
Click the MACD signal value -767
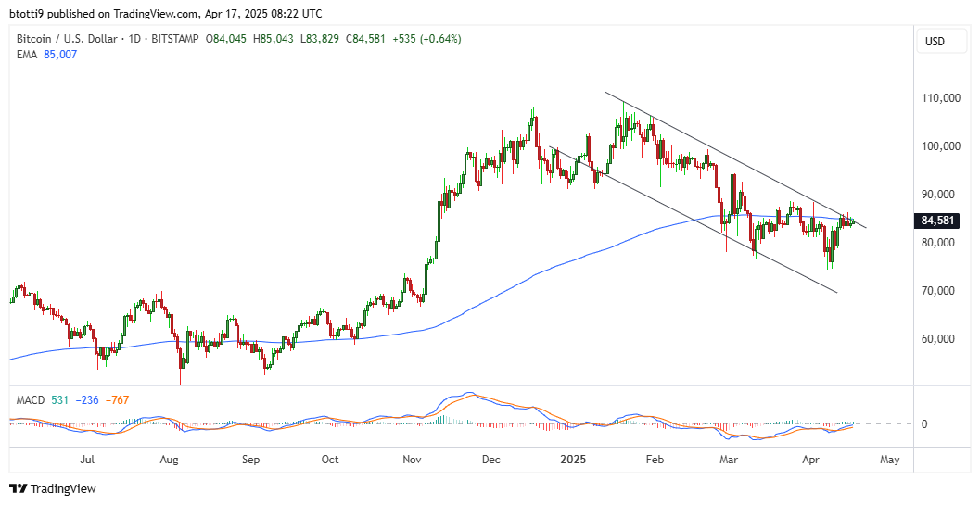click(x=117, y=399)
